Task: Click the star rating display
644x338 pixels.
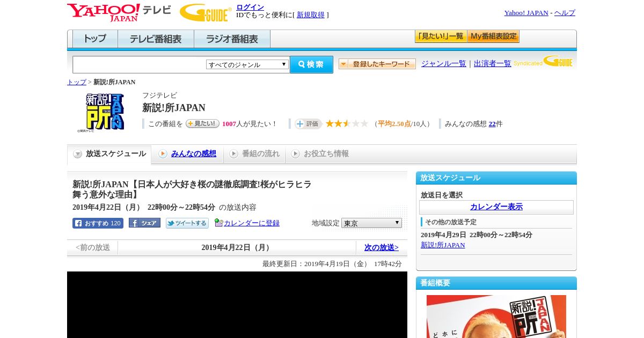Action: click(347, 123)
